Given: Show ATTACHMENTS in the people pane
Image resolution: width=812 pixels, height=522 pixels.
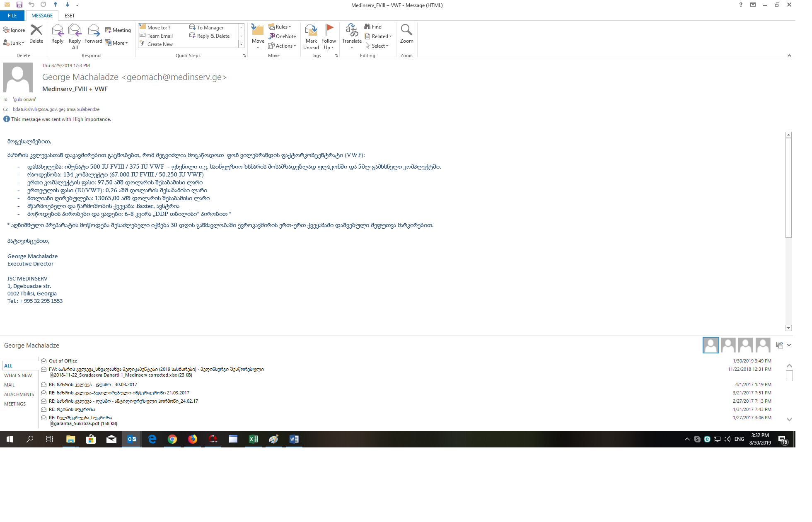Looking at the screenshot, I should [19, 394].
